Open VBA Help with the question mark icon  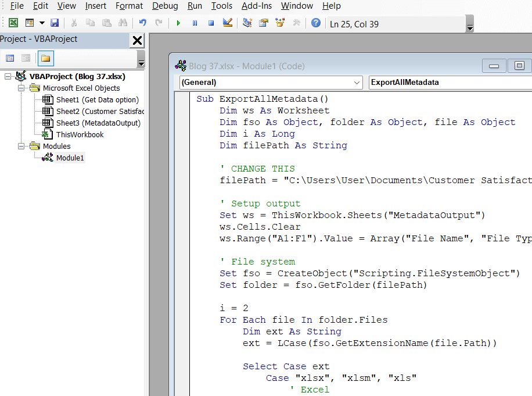click(x=315, y=22)
